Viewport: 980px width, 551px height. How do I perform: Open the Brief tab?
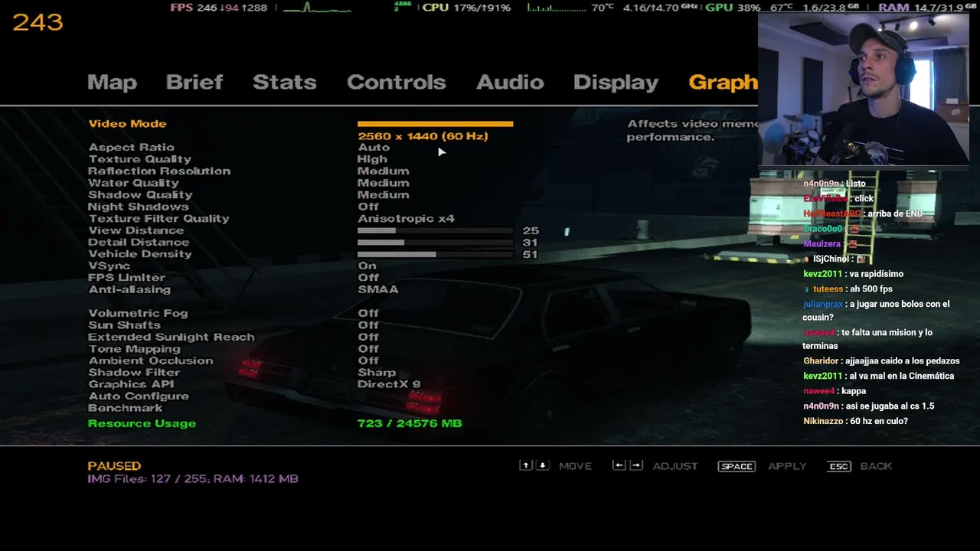tap(194, 83)
